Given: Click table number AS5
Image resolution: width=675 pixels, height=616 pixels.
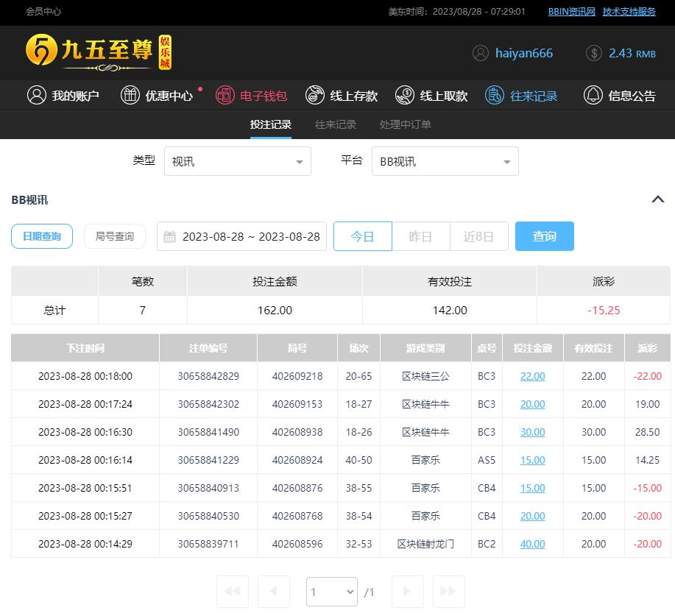Looking at the screenshot, I should (x=487, y=460).
